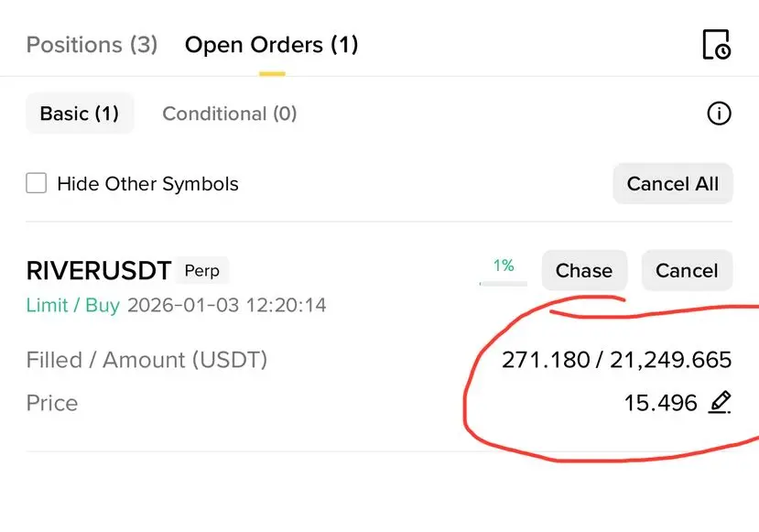Toggle the Hide Other Symbols checkbox
This screenshot has height=532, width=759.
point(37,183)
